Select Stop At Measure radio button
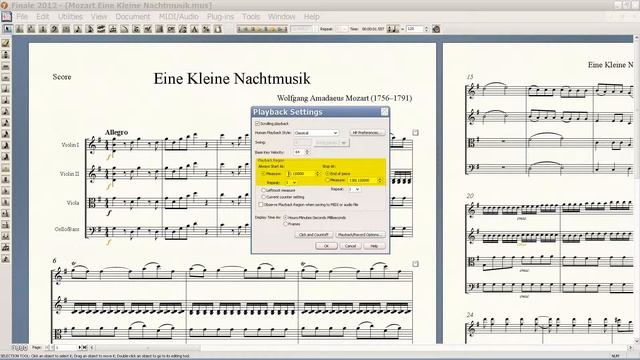 point(327,180)
